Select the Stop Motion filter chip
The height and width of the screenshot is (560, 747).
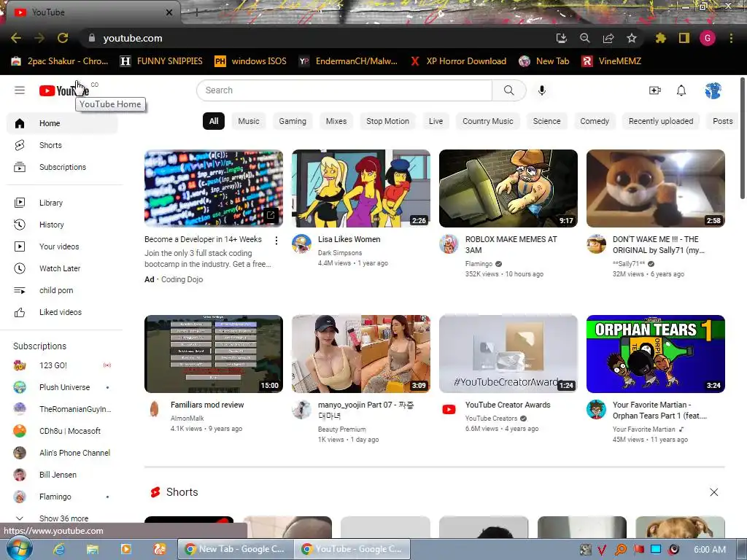[388, 121]
